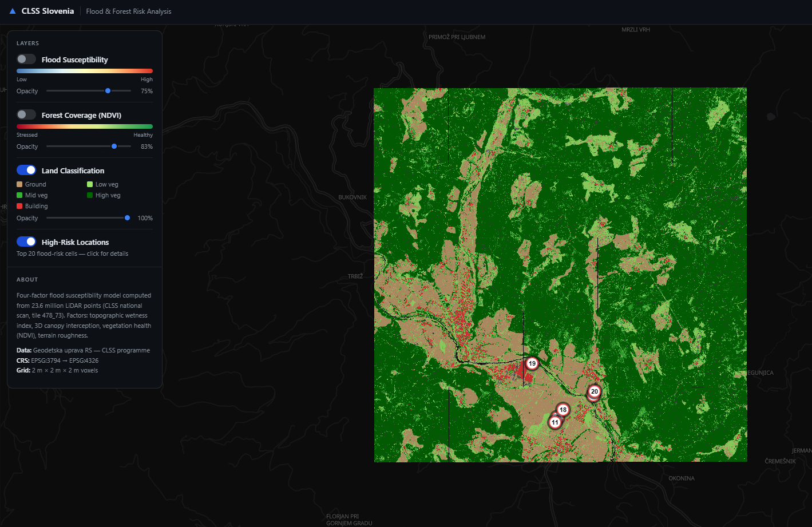
Task: Click the Flood Susceptibility color gradient bar
Action: pyautogui.click(x=85, y=71)
